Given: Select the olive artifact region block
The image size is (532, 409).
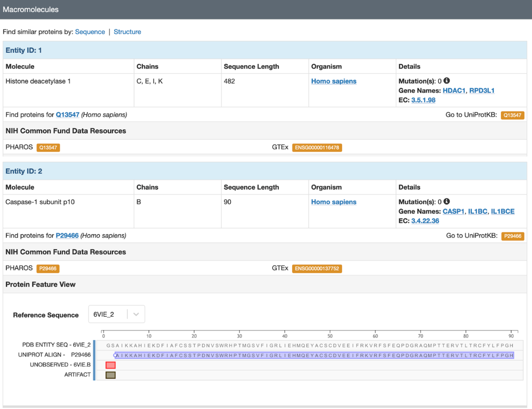Looking at the screenshot, I should point(110,375).
